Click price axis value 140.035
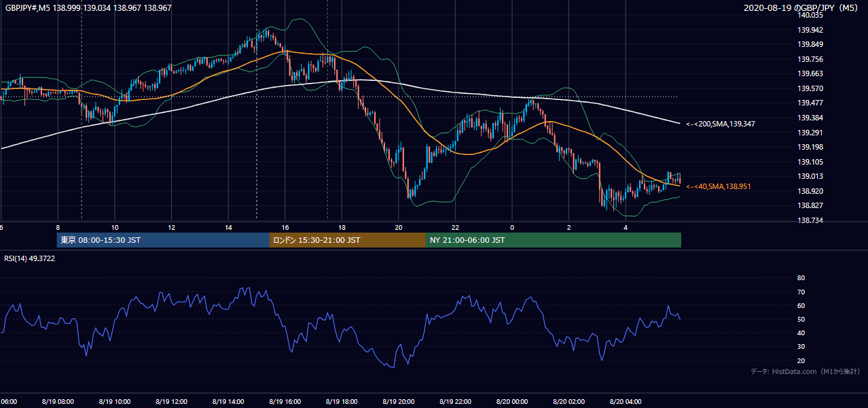The height and width of the screenshot is (408, 868). pyautogui.click(x=810, y=15)
